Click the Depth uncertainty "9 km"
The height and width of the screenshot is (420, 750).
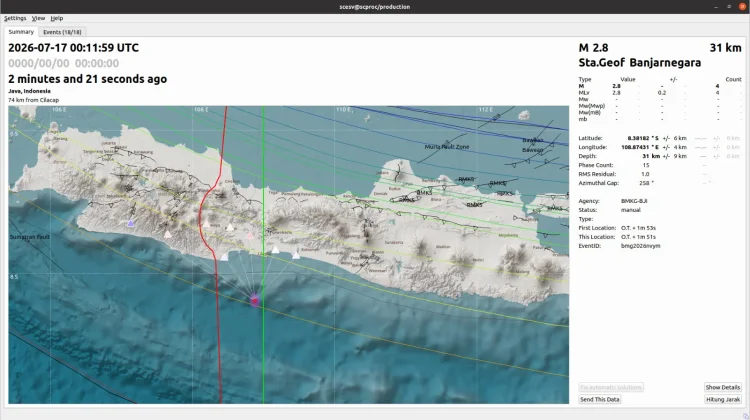[680, 156]
